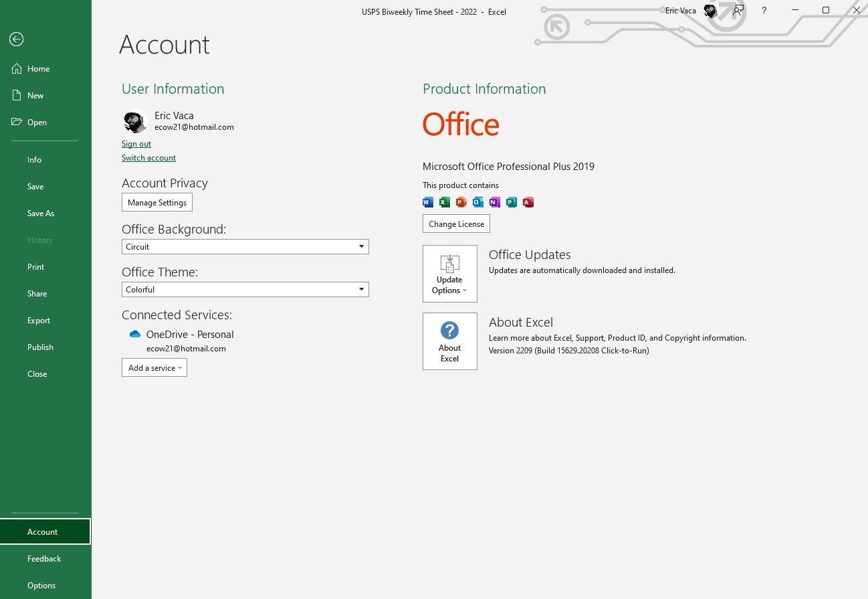Open the Office Theme dropdown showing Colorful
This screenshot has height=599, width=868.
245,289
